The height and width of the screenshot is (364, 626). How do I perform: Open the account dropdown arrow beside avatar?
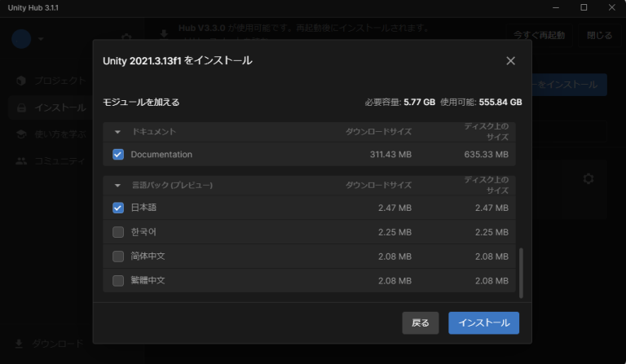pyautogui.click(x=41, y=38)
